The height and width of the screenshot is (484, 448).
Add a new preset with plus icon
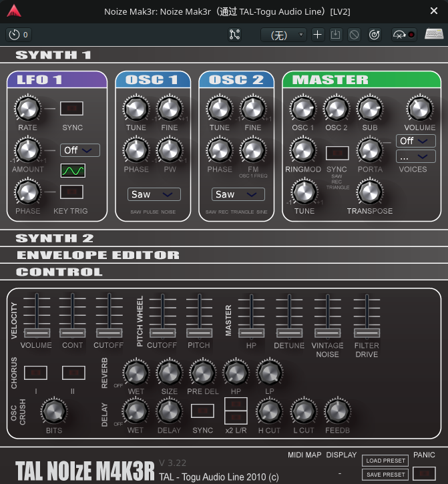[317, 35]
